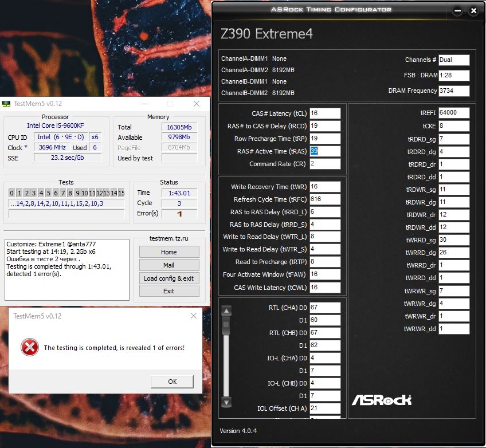
Task: Click the Exit button in TestMem5
Action: (x=169, y=291)
